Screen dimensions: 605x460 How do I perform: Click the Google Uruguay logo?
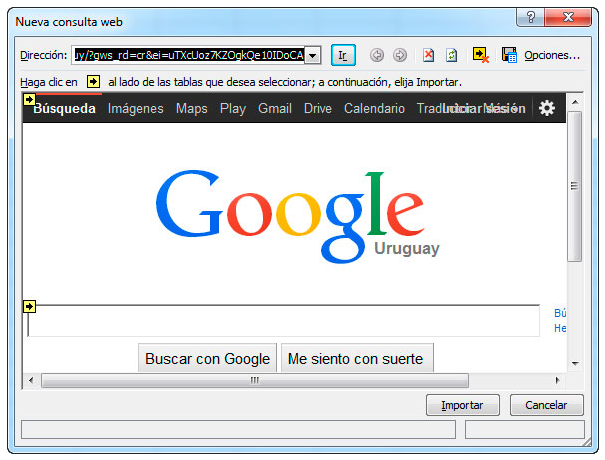297,216
